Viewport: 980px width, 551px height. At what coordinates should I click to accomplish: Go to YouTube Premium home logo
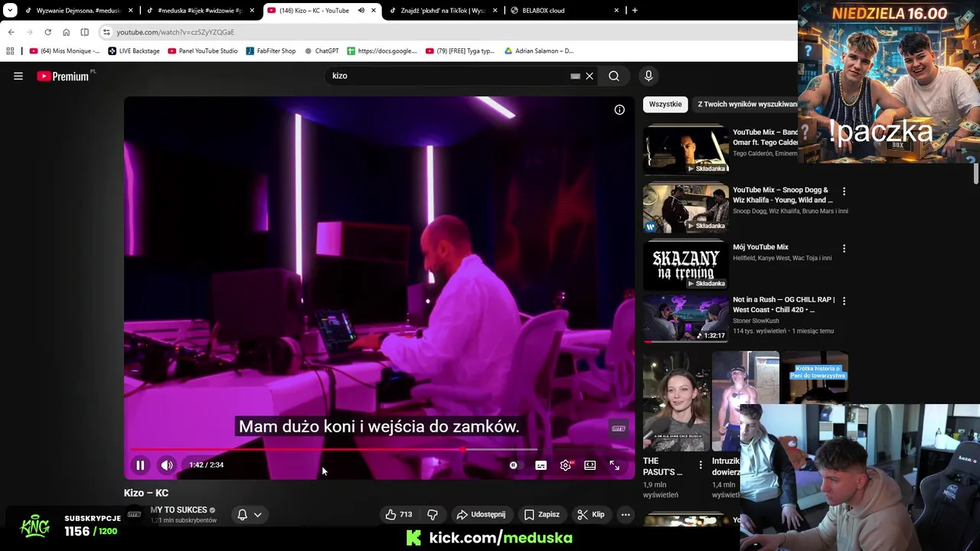point(64,76)
